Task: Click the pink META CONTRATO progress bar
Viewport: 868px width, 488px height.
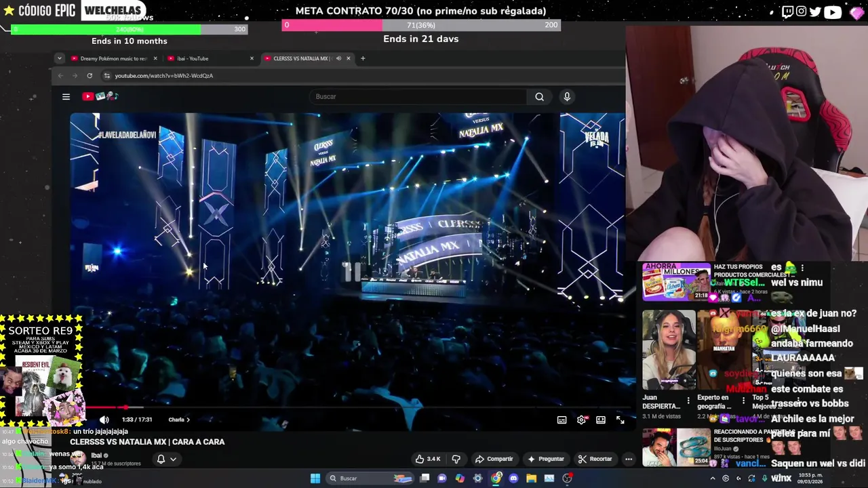Action: tap(421, 25)
